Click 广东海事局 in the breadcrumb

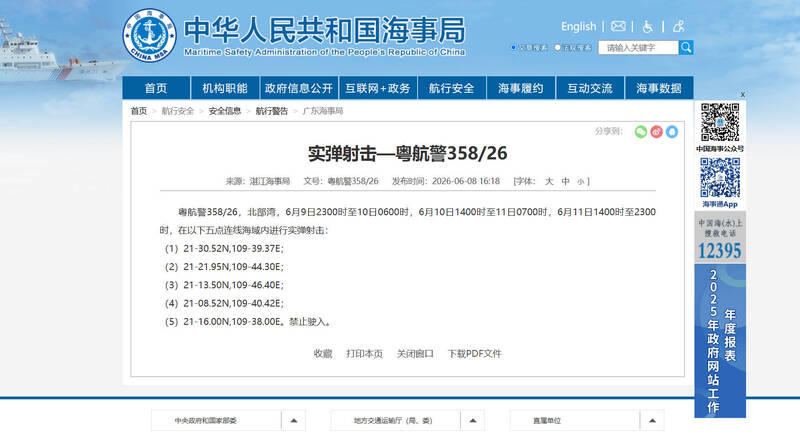click(x=323, y=111)
